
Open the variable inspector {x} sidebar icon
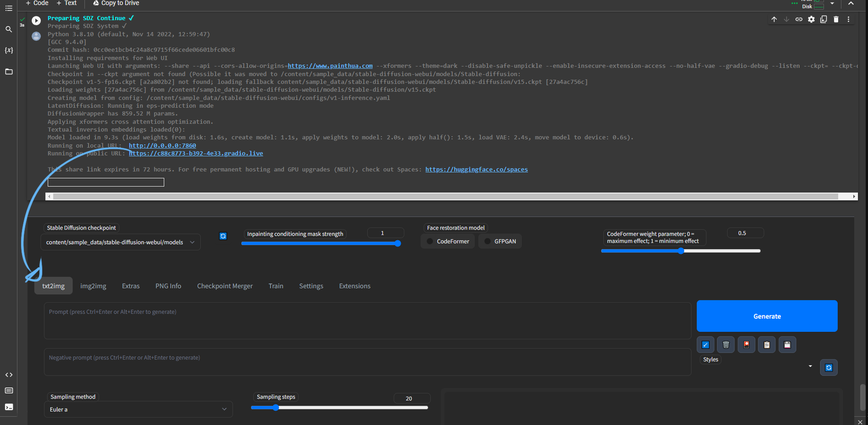click(x=9, y=50)
